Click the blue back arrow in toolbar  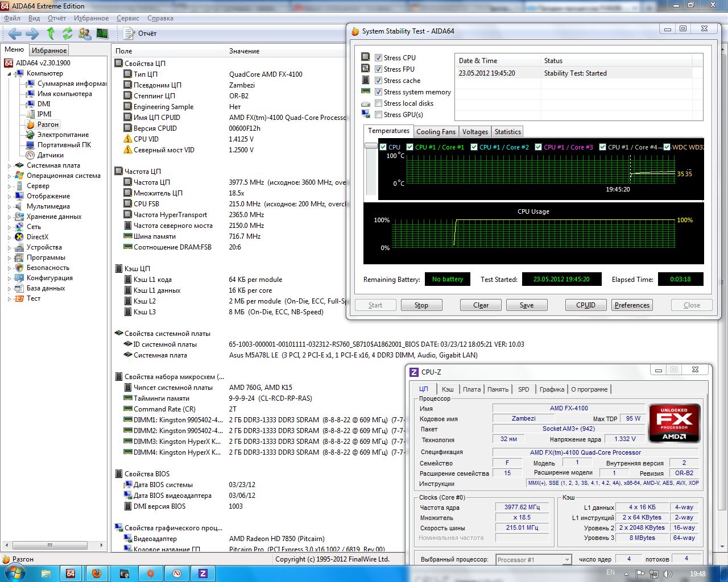tap(14, 34)
